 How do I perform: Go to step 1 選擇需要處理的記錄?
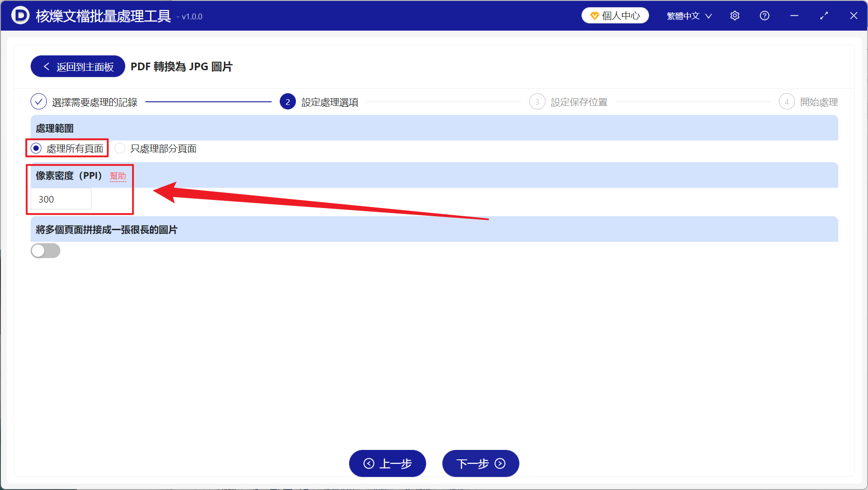[x=84, y=102]
